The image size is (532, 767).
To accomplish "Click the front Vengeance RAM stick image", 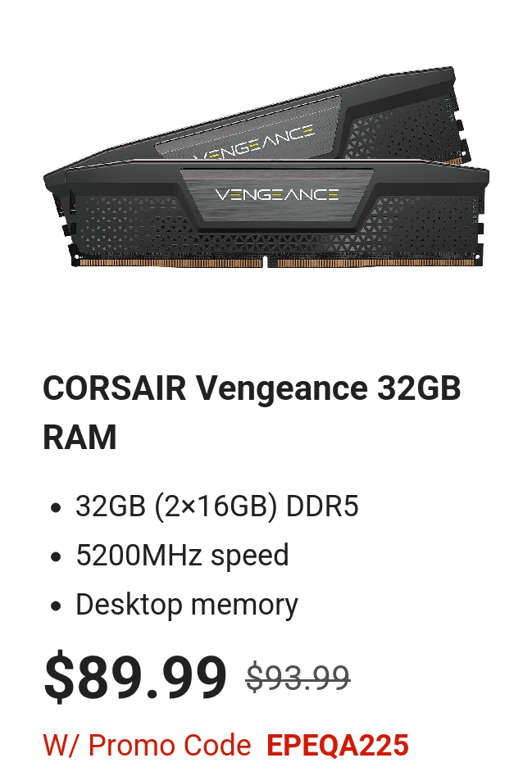I will click(x=266, y=214).
